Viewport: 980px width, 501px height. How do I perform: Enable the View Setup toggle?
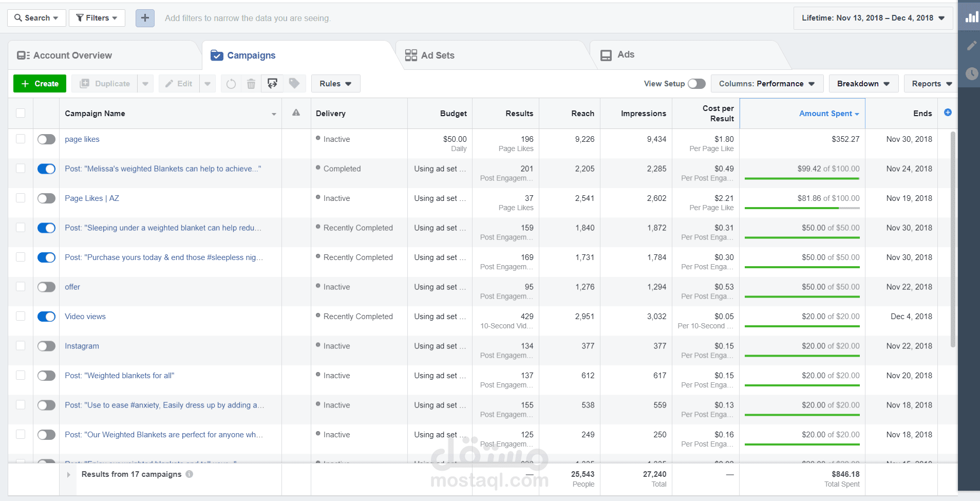[696, 84]
